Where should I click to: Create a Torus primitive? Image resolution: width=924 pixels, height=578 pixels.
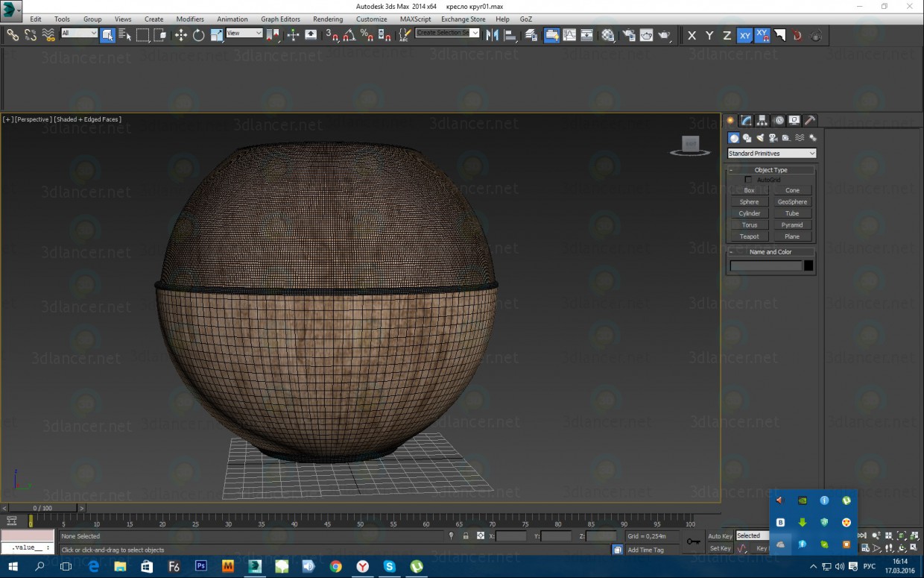pos(750,225)
